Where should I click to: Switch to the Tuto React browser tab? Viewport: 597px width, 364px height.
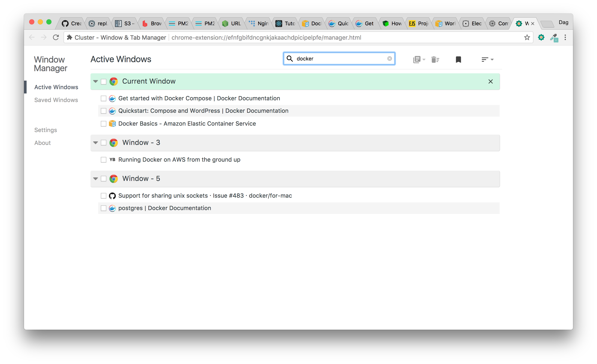tap(285, 24)
